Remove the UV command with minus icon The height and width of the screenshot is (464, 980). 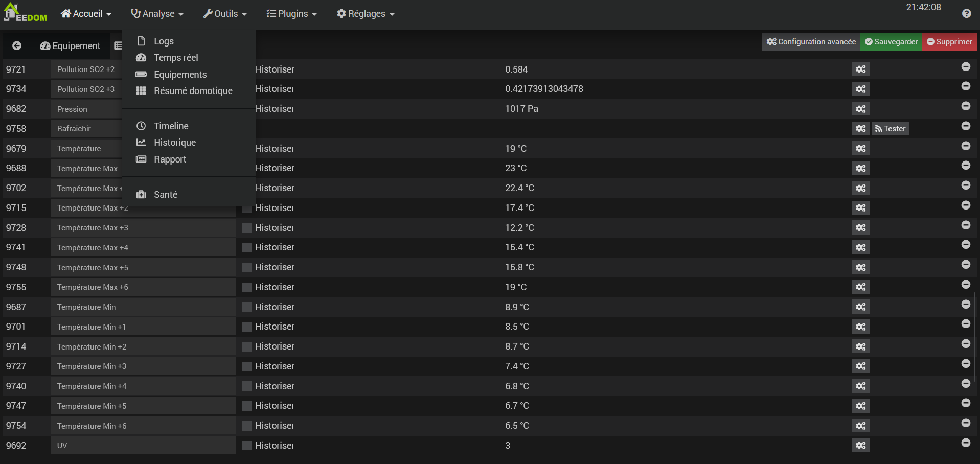[966, 443]
